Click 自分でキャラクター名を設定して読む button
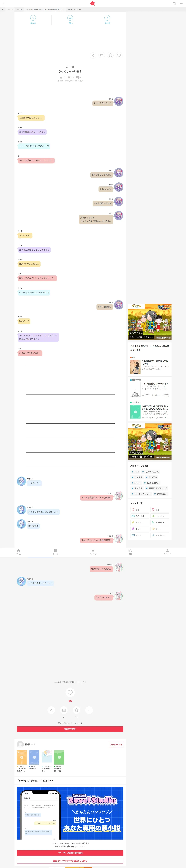This screenshot has height=868, width=186. pos(70,861)
